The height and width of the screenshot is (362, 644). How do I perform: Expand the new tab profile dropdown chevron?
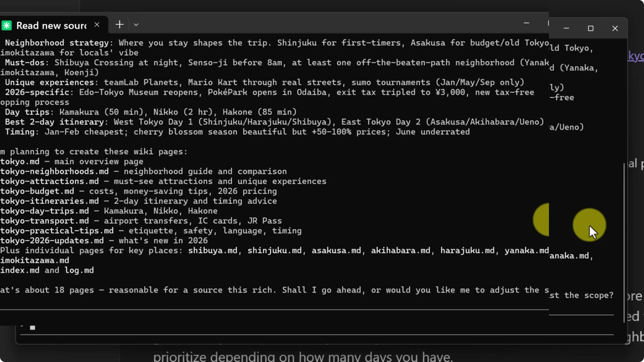tap(136, 25)
